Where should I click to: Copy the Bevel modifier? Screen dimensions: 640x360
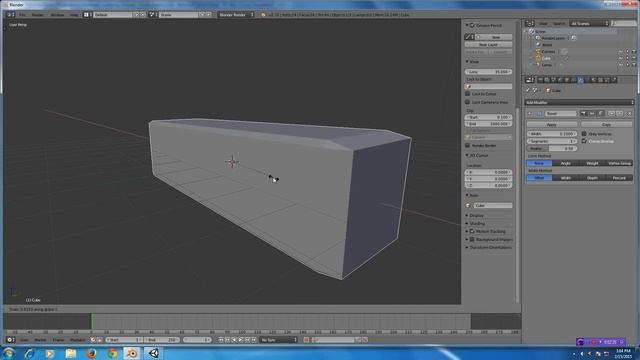click(x=607, y=124)
